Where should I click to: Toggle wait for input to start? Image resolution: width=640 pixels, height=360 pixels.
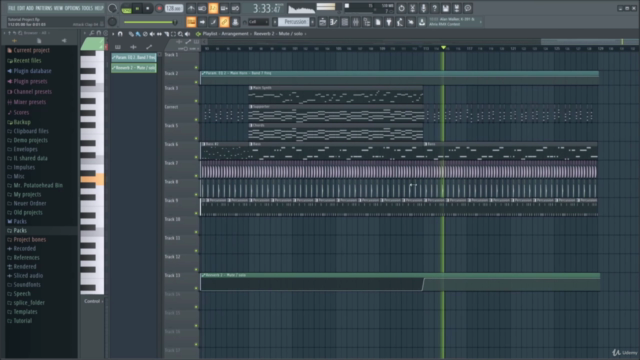[202, 8]
